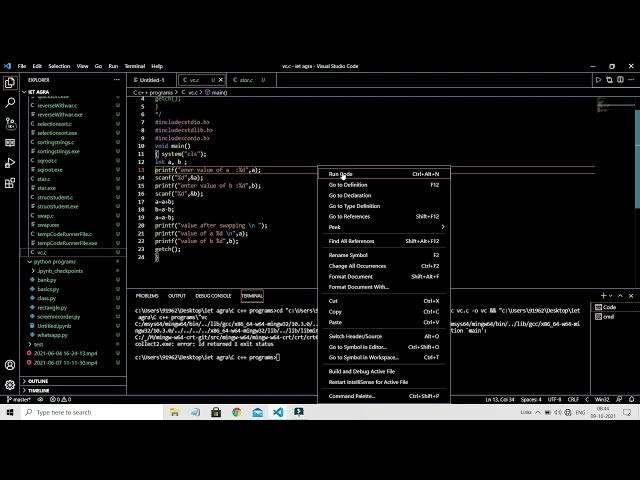This screenshot has width=640, height=480.
Task: Click the Windows search box
Action: (92, 412)
